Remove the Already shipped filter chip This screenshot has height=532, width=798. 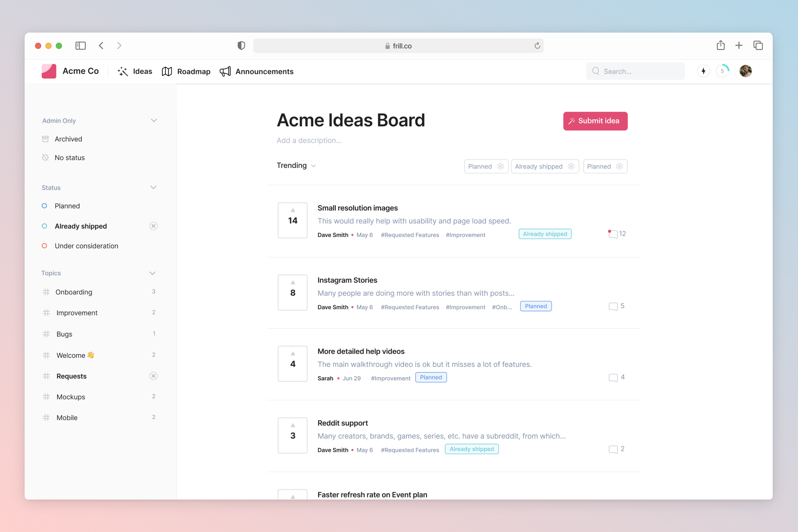(571, 167)
